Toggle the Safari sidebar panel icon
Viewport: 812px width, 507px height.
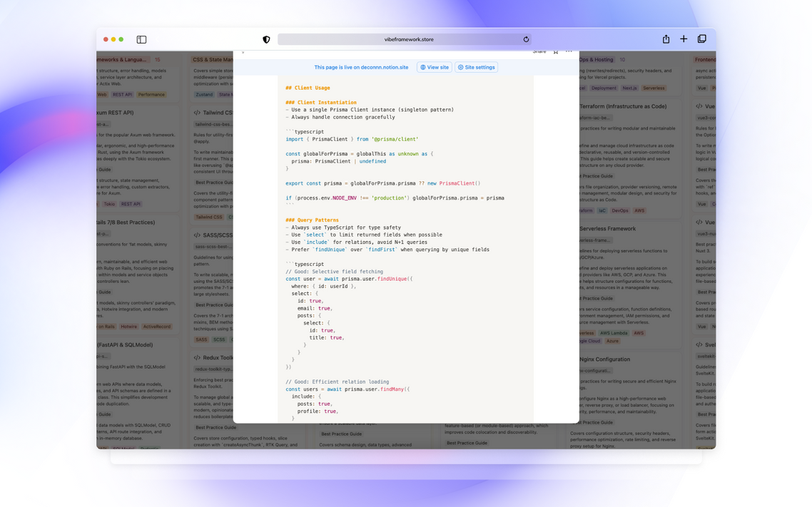pyautogui.click(x=141, y=39)
